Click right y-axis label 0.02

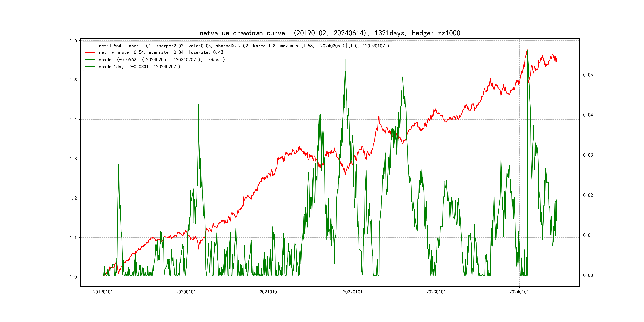[588, 195]
